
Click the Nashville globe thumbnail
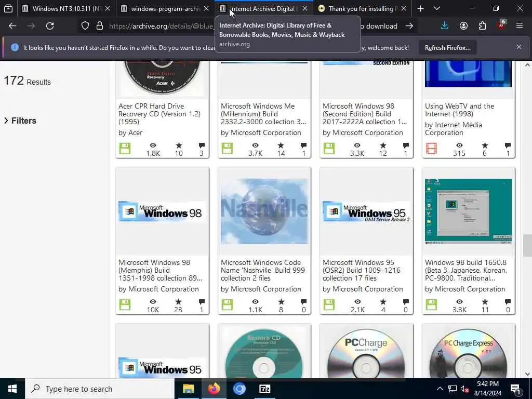264,211
